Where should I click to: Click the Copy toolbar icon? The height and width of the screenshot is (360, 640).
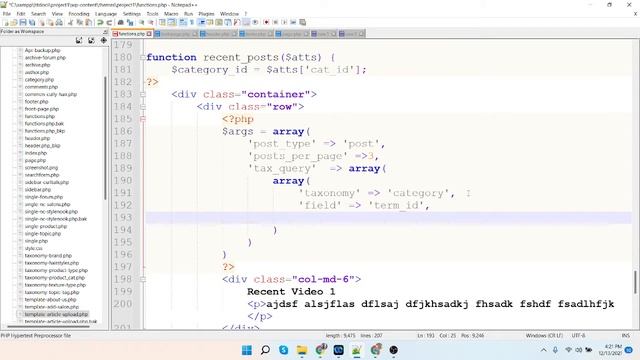(80, 22)
